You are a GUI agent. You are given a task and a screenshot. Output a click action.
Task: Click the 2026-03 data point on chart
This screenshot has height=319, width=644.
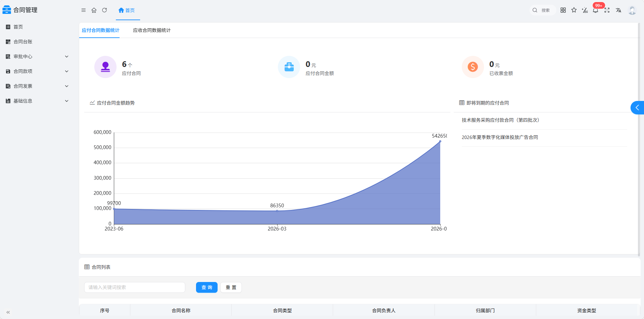277,211
